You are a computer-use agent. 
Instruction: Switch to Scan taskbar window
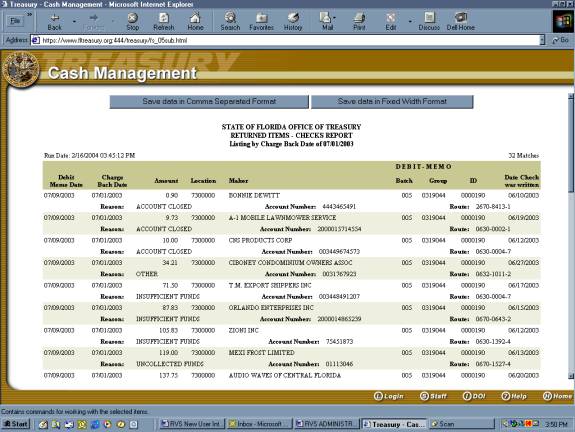coord(462,424)
